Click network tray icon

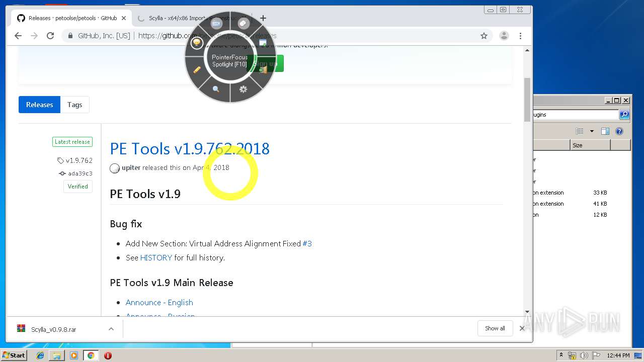click(x=572, y=355)
